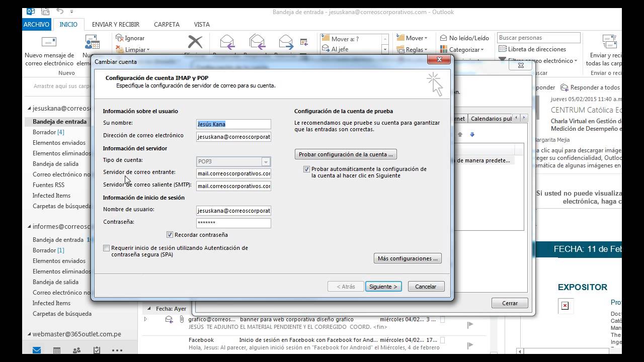Open the Tipo de cuenta POP3 combo box
Image resolution: width=644 pixels, height=362 pixels.
(x=233, y=161)
